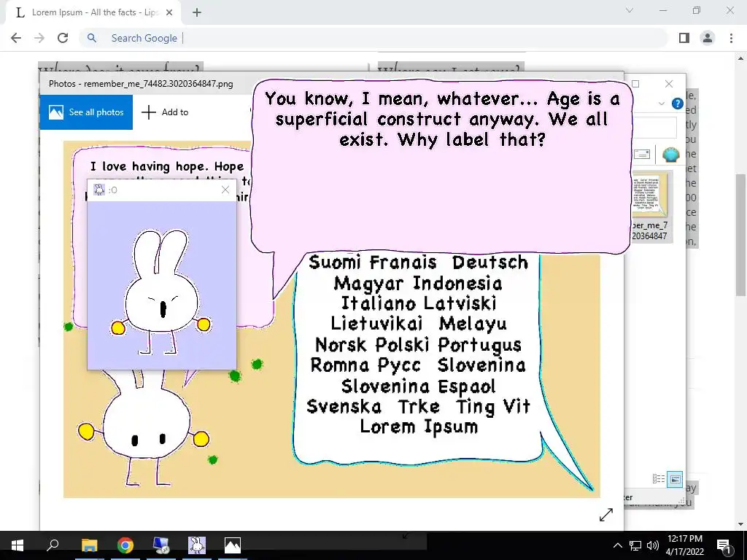Click the browser page vertical scrollbar thumb

click(741, 235)
